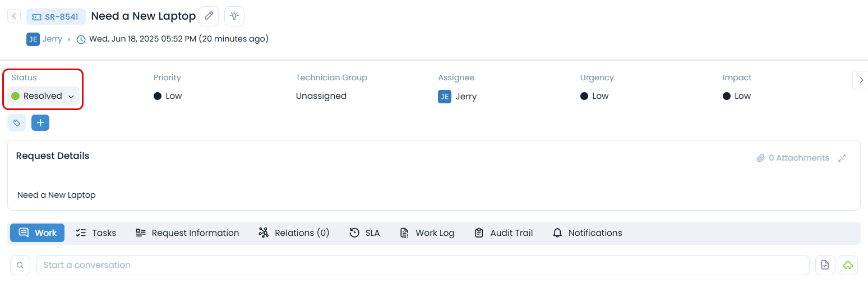This screenshot has width=868, height=296.
Task: Click the back arrow beside SR-8541
Action: tap(14, 16)
